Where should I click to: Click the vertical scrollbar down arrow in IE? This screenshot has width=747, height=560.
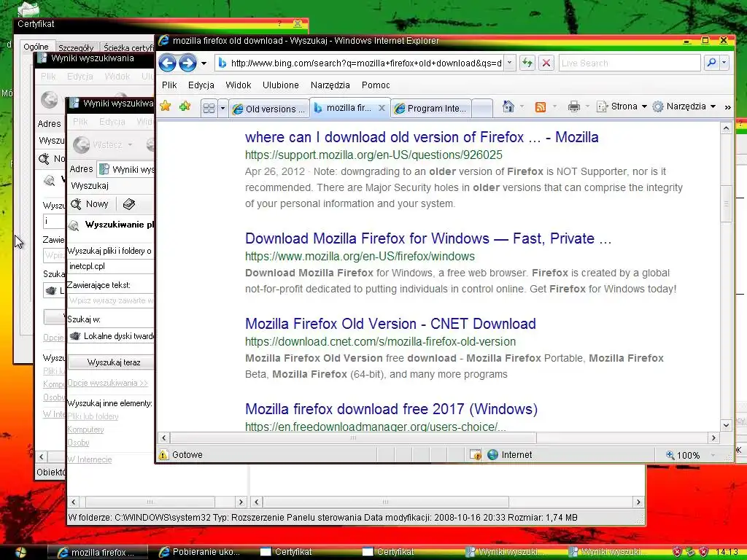click(726, 425)
